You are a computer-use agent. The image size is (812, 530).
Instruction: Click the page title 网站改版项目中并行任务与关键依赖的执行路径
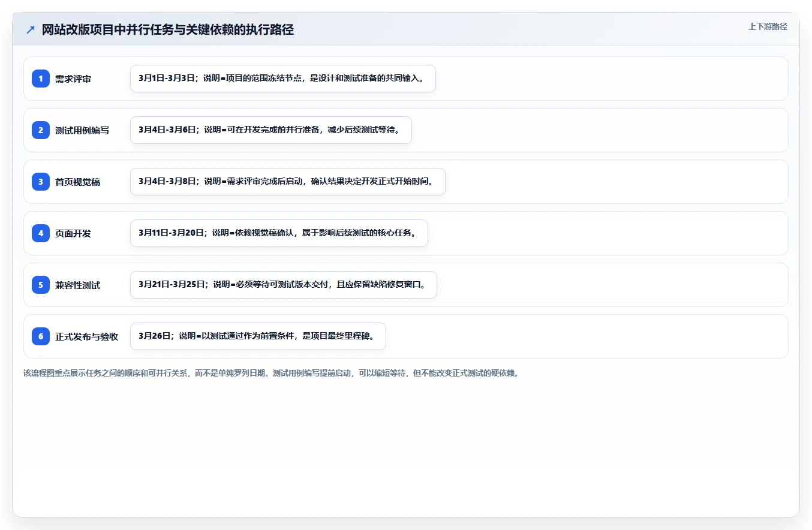pos(168,30)
